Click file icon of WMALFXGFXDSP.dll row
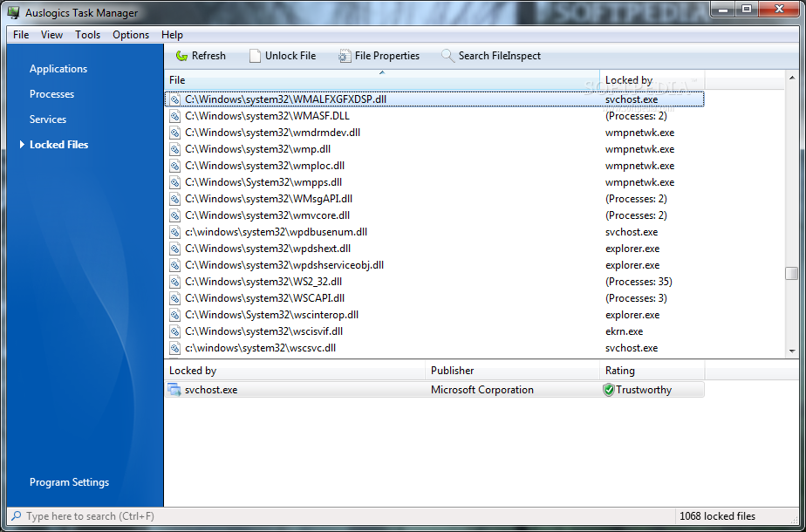The height and width of the screenshot is (532, 806). pos(175,99)
